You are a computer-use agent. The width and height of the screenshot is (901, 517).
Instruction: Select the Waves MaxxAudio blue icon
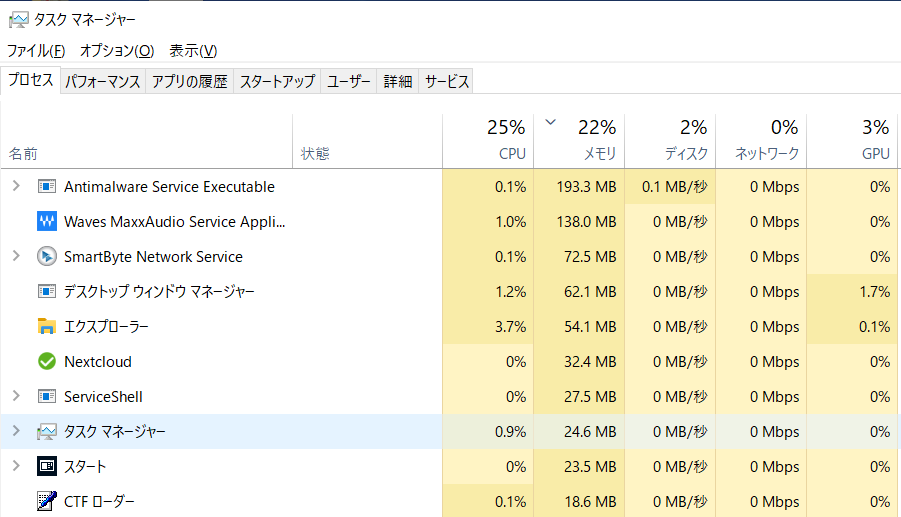[x=47, y=221]
